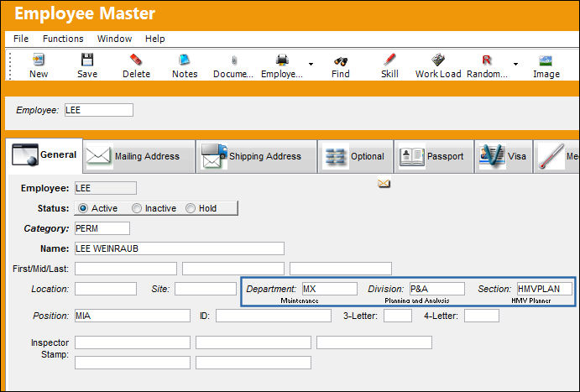Click the Location field
This screenshot has height=392, width=580.
106,289
